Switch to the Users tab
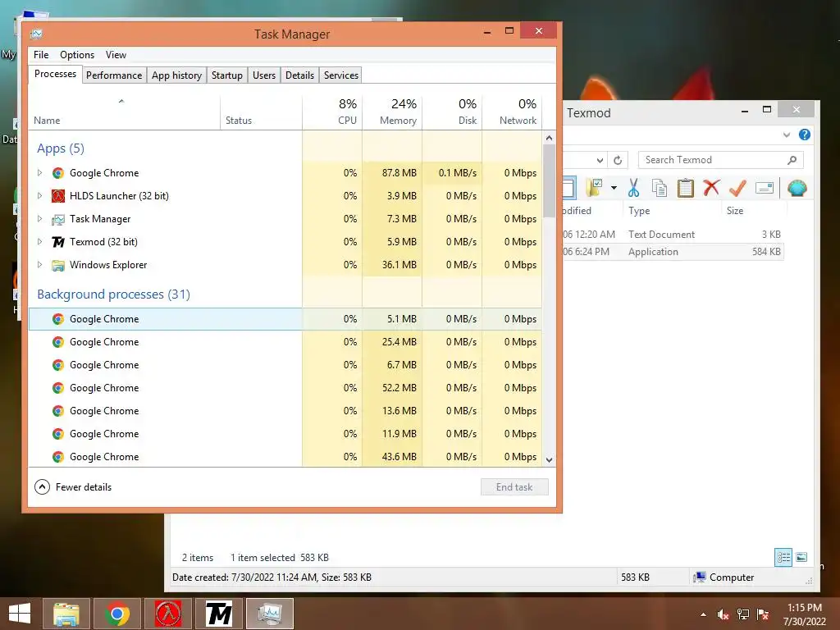 tap(264, 75)
